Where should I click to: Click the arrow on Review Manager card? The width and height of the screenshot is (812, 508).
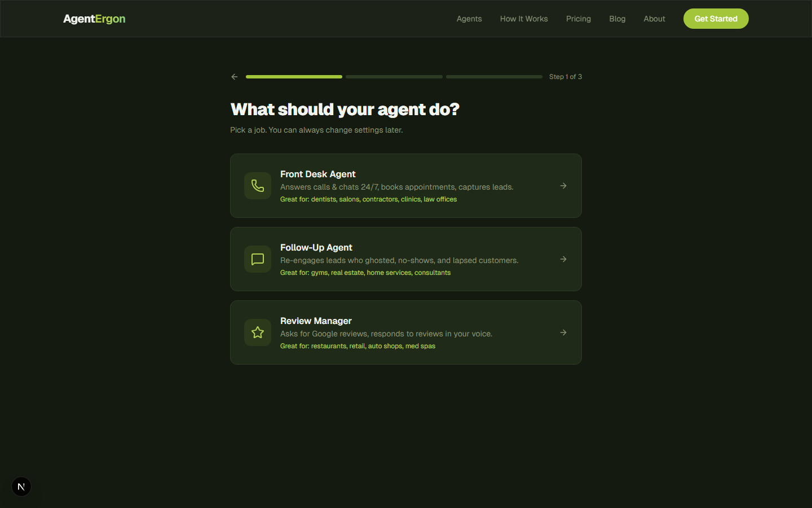point(563,332)
